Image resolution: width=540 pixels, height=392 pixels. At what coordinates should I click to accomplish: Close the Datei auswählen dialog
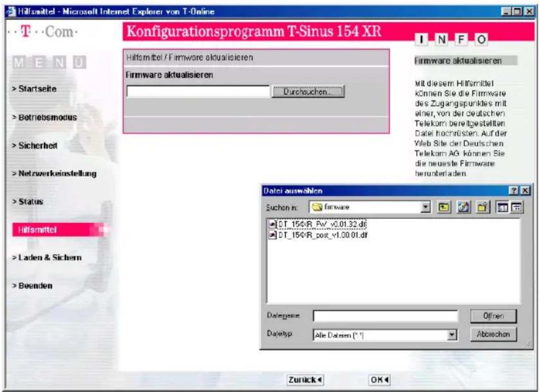[x=525, y=190]
